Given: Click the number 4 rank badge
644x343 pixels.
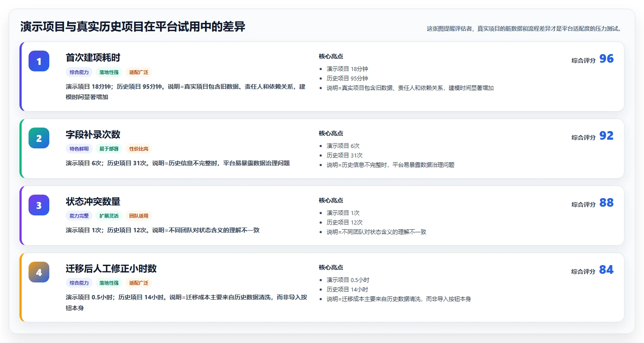Looking at the screenshot, I should (39, 272).
